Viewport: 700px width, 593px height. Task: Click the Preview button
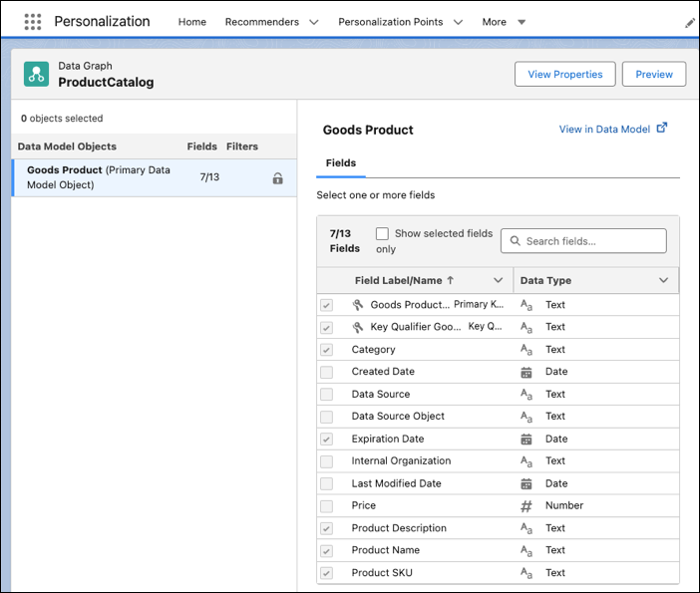pyautogui.click(x=654, y=74)
